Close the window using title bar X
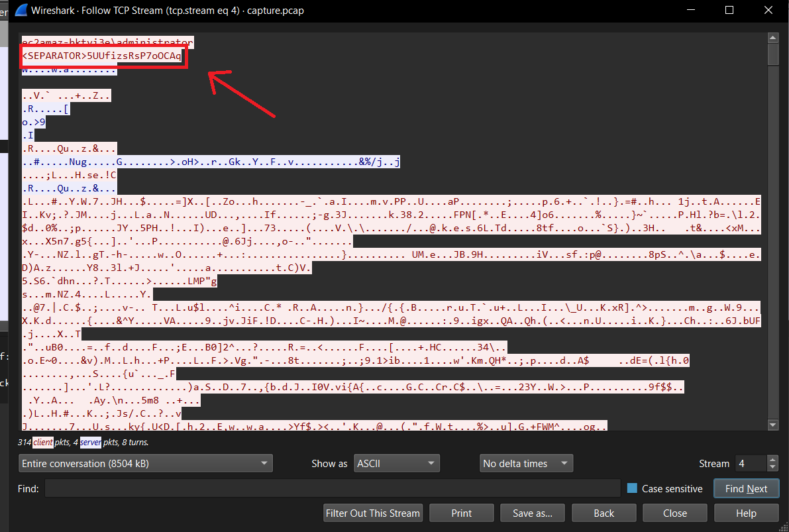The height and width of the screenshot is (532, 789). (x=766, y=11)
